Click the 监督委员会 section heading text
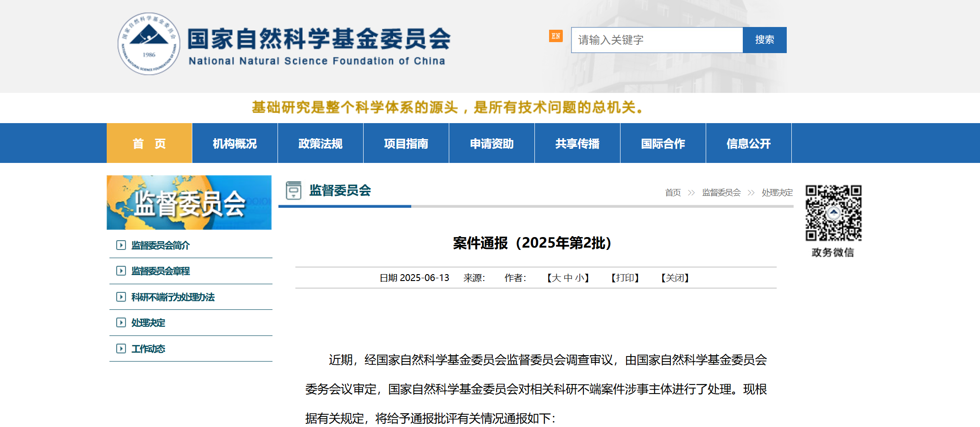980x427 pixels. point(340,190)
